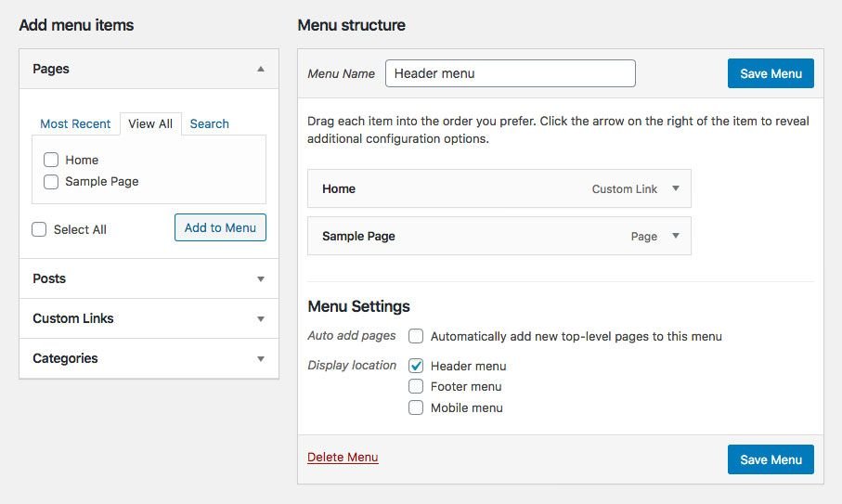Image resolution: width=842 pixels, height=504 pixels.
Task: Check Mobile menu display location
Action: pos(416,407)
